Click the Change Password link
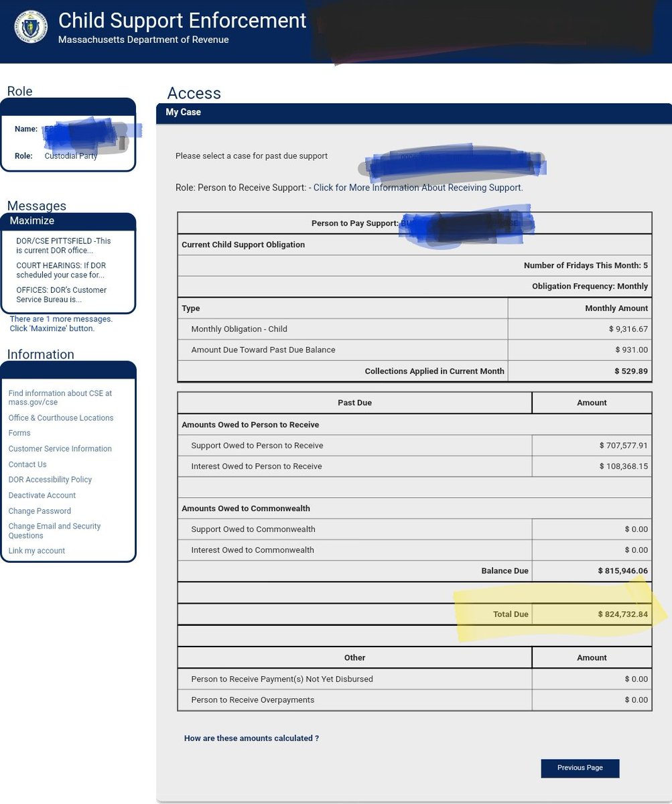The image size is (672, 804). (40, 511)
